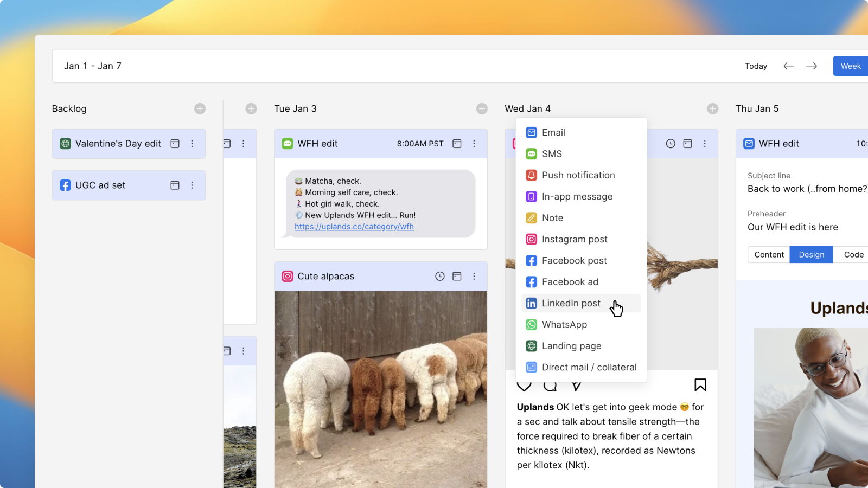The image size is (868, 488).
Task: Select SMS from the content type menu
Action: [581, 154]
